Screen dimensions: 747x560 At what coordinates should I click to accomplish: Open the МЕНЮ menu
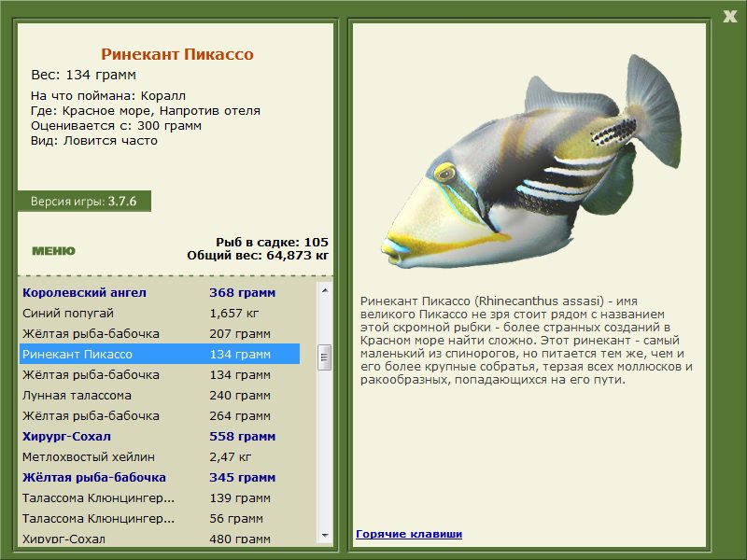[x=53, y=251]
